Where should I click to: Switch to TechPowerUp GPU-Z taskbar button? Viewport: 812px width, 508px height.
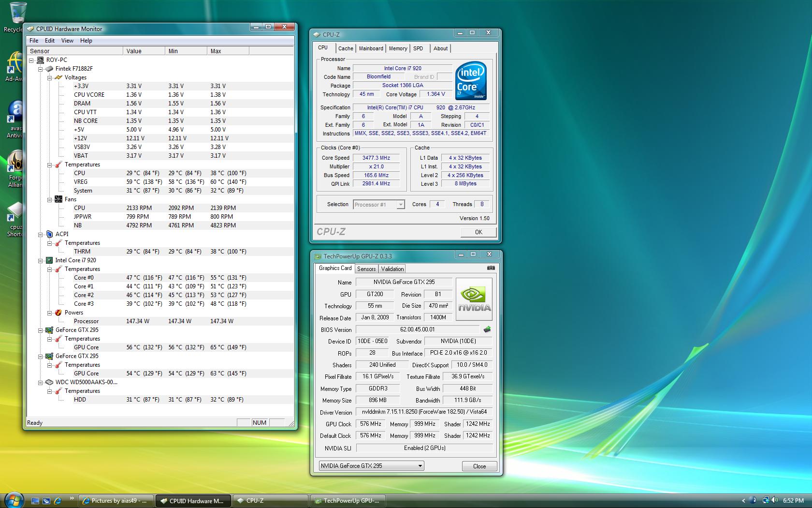tap(348, 501)
